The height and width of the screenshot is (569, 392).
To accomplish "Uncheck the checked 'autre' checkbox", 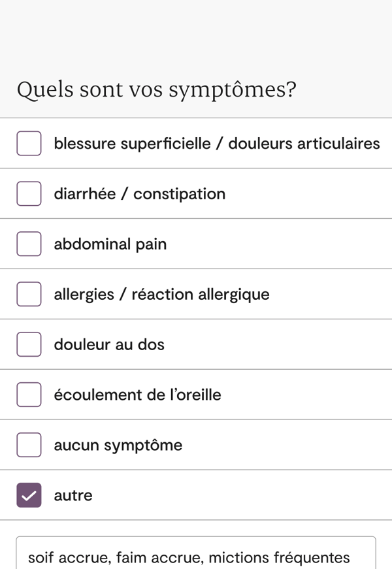I will [29, 495].
